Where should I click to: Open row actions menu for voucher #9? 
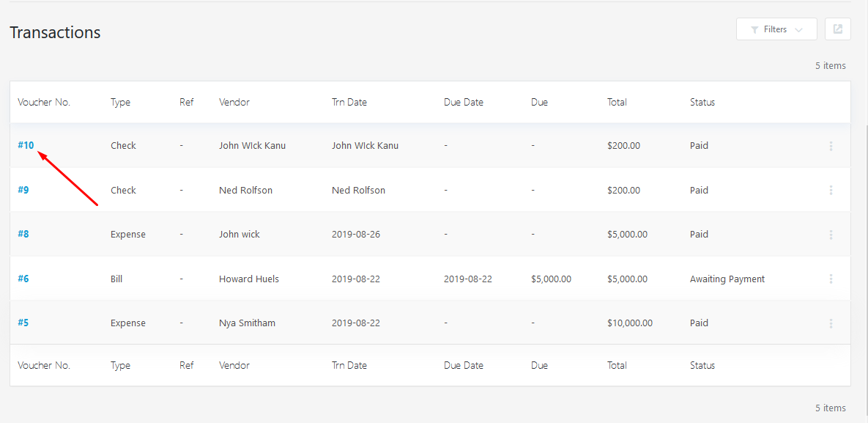(831, 191)
